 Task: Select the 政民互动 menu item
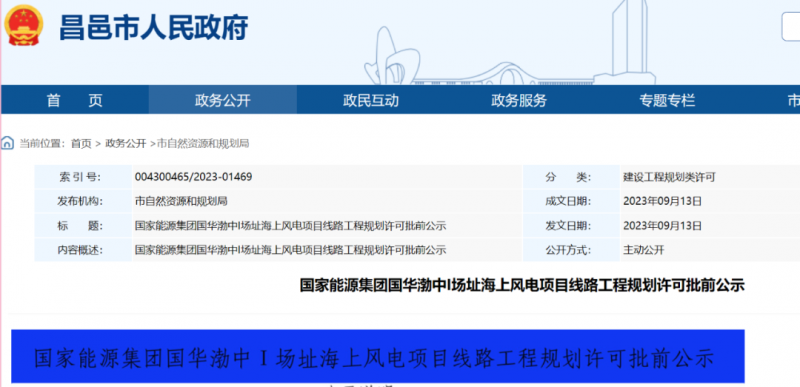(x=370, y=100)
